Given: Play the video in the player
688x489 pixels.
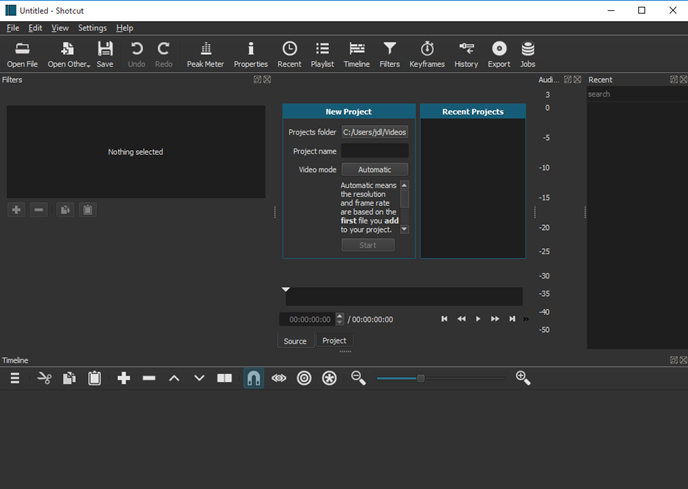Looking at the screenshot, I should pyautogui.click(x=478, y=319).
